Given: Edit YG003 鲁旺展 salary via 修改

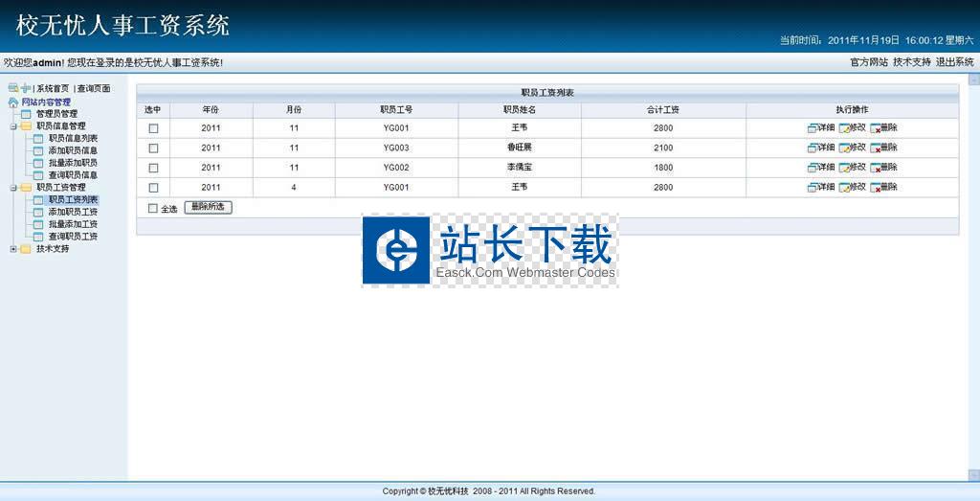Looking at the screenshot, I should click(853, 148).
